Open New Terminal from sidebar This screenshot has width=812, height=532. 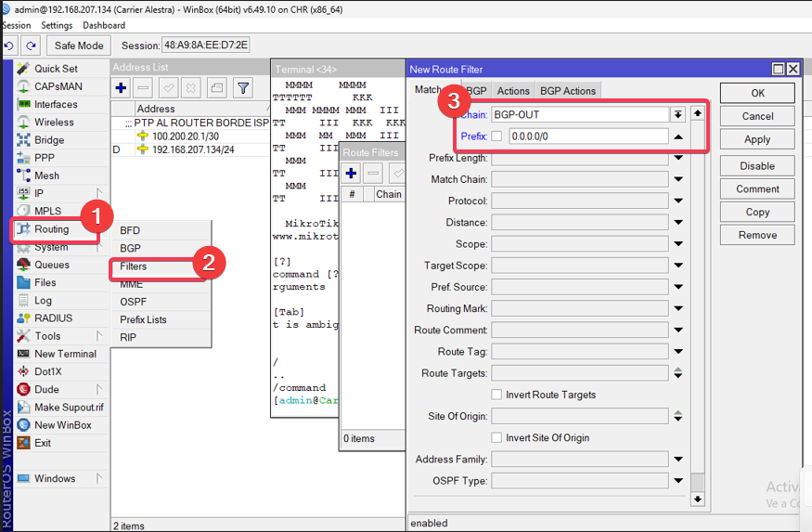(65, 354)
